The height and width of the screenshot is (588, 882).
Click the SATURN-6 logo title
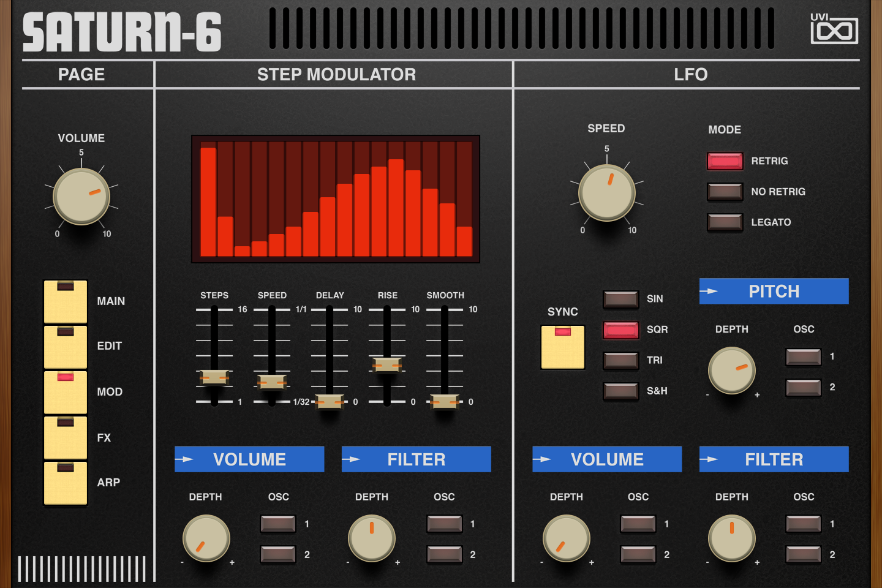(122, 32)
